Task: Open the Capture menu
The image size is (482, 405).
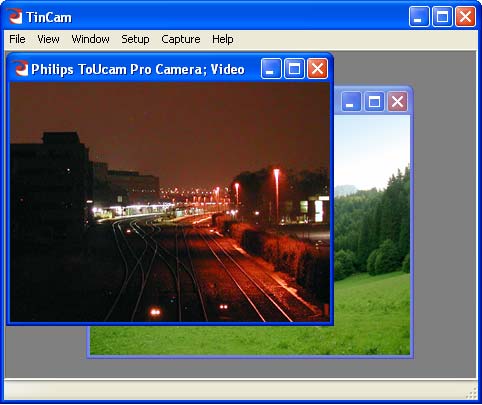Action: [x=181, y=39]
